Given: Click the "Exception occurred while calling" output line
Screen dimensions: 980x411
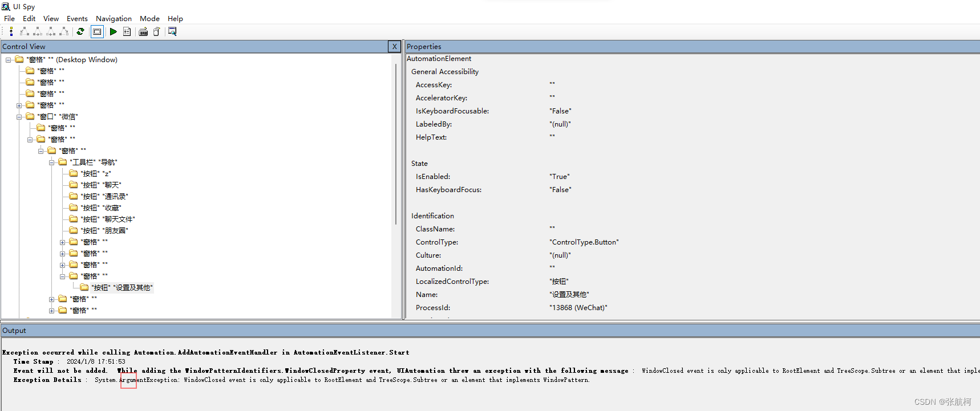Looking at the screenshot, I should pyautogui.click(x=205, y=353).
